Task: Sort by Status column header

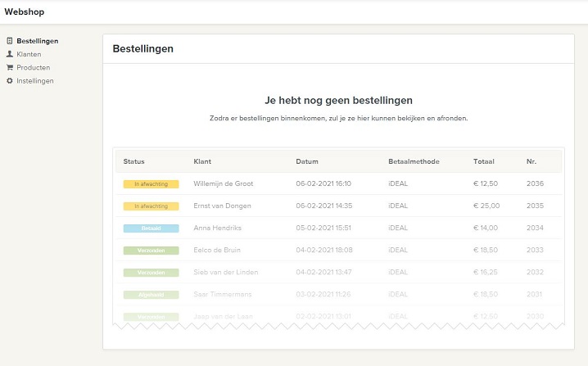Action: click(x=133, y=161)
